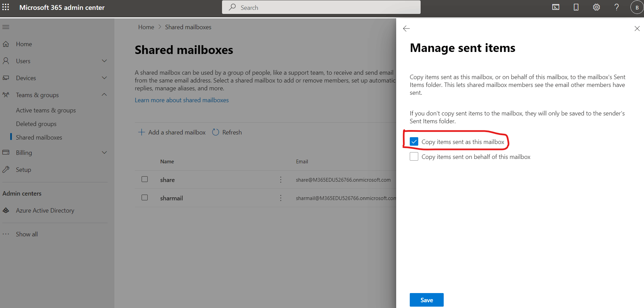Uncheck Copy items sent as this mailbox
The image size is (644, 308).
pyautogui.click(x=414, y=142)
